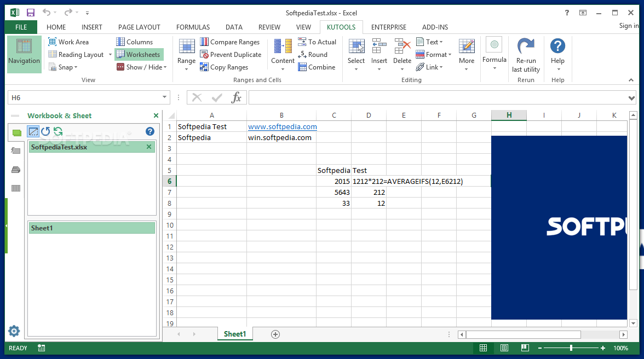The image size is (644, 359).
Task: Click the Sheet1 worksheet tab
Action: (235, 334)
